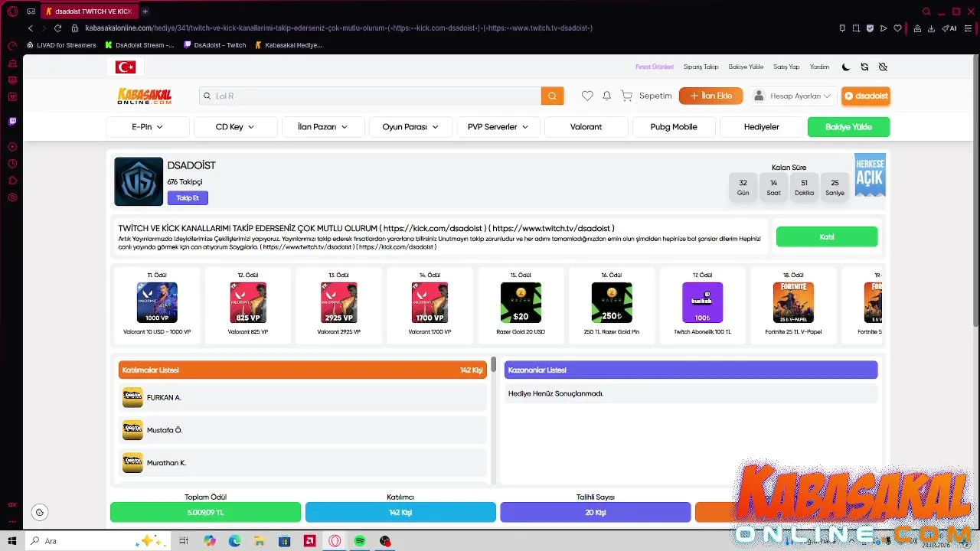
Task: Click the Satış Yap link
Action: pos(786,67)
